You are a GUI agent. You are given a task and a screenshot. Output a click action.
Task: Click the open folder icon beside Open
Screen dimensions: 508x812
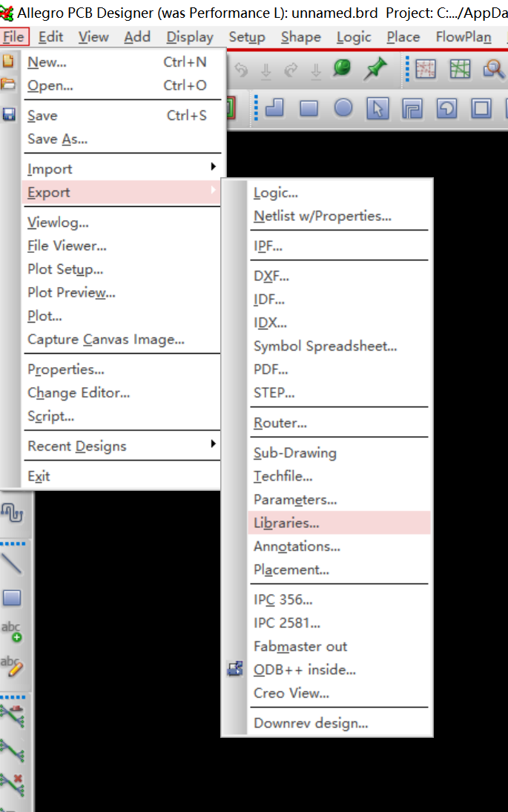click(8, 85)
